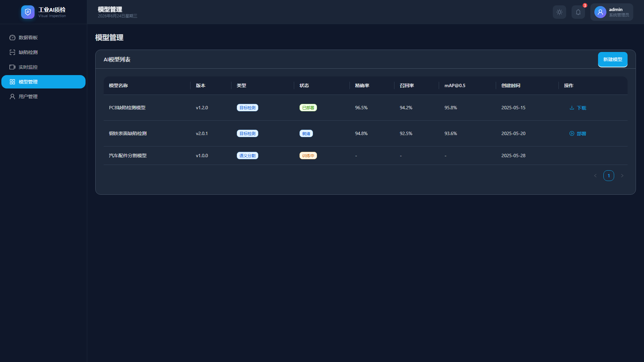This screenshot has height=362, width=644.
Task: Navigate to 用户管理 in the sidebar
Action: point(44,97)
